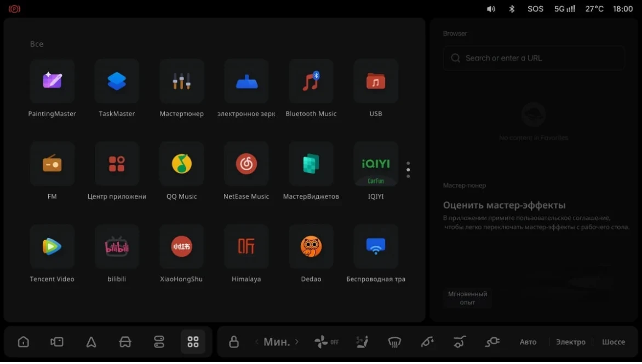Select the all-apps grid icon
The width and height of the screenshot is (642, 364).
pos(193,342)
